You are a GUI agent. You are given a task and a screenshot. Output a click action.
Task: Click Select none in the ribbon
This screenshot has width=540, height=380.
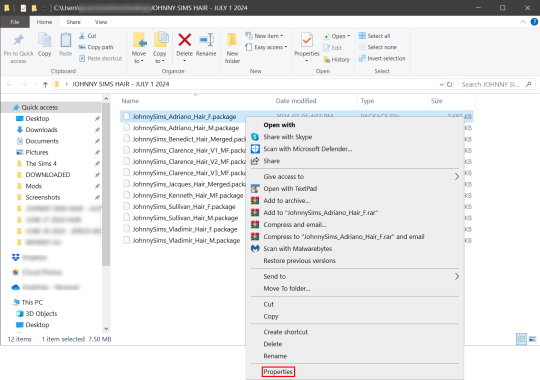point(378,47)
